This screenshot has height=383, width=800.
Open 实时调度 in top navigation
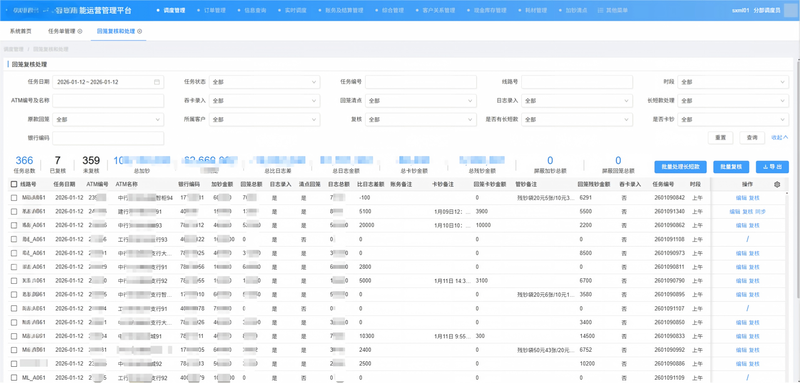(x=296, y=10)
